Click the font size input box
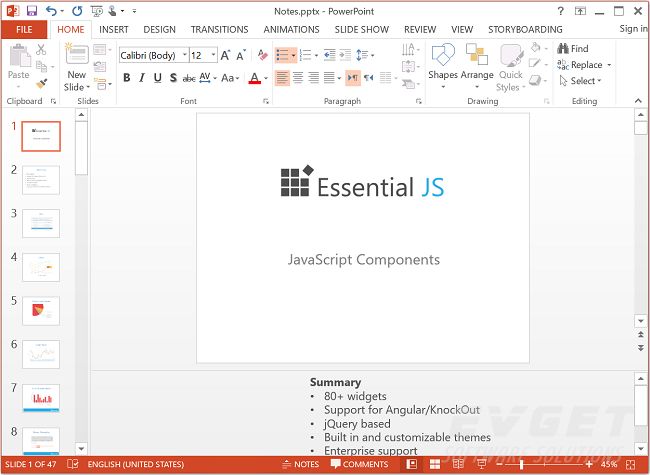Viewport: 650px width, 475px height. pyautogui.click(x=200, y=55)
